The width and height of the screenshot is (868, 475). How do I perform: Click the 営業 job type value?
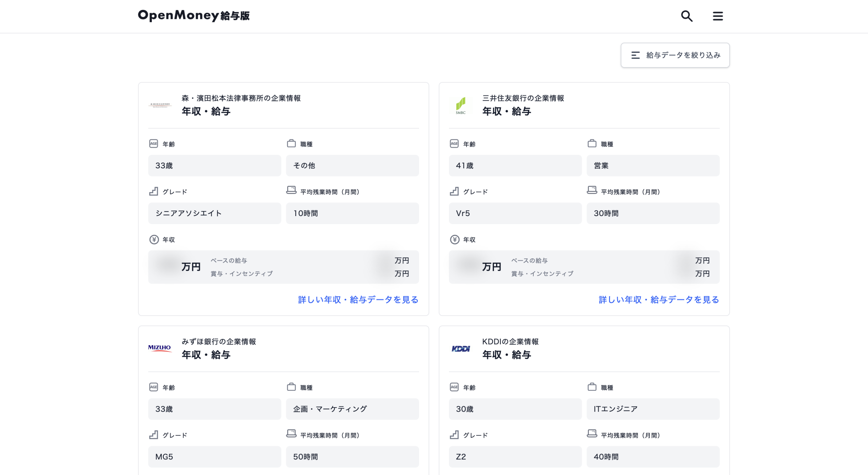click(x=653, y=165)
